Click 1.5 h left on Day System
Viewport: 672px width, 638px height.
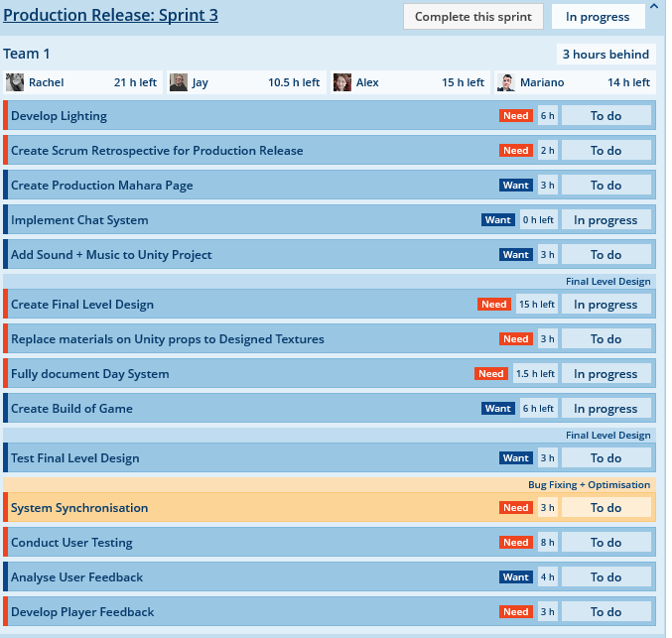tap(535, 374)
